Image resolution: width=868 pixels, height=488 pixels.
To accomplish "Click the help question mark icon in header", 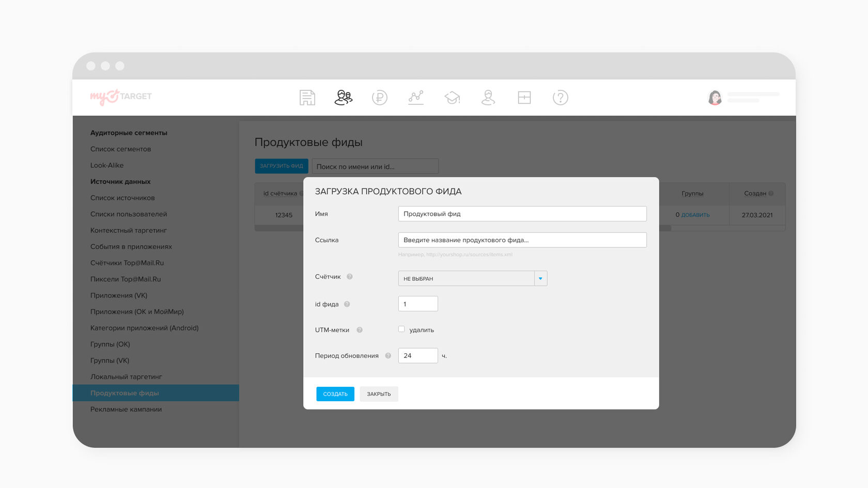I will click(560, 98).
